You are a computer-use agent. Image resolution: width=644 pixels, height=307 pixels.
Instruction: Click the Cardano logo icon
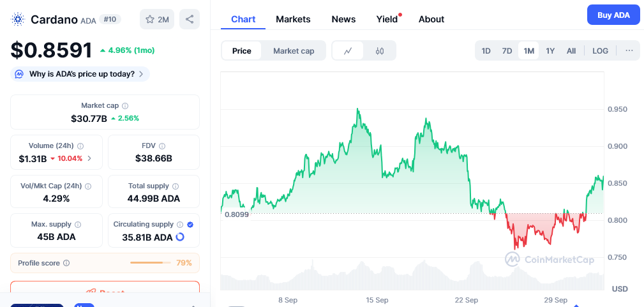[x=18, y=19]
